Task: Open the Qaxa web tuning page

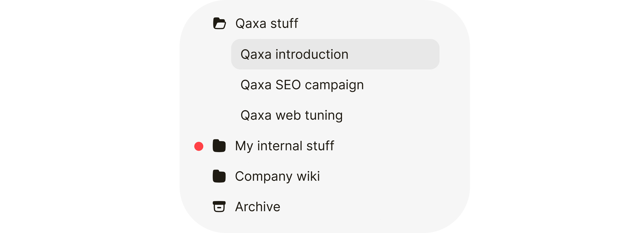Action: click(291, 115)
